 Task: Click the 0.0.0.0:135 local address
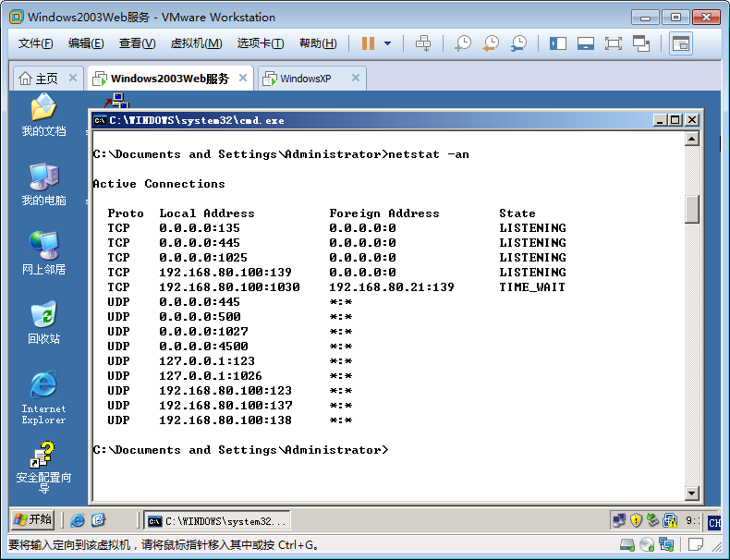200,228
